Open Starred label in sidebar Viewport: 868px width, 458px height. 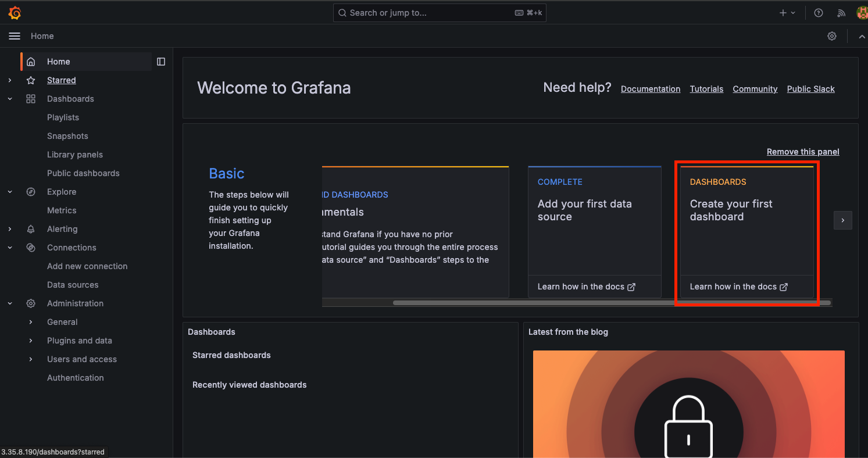point(62,80)
